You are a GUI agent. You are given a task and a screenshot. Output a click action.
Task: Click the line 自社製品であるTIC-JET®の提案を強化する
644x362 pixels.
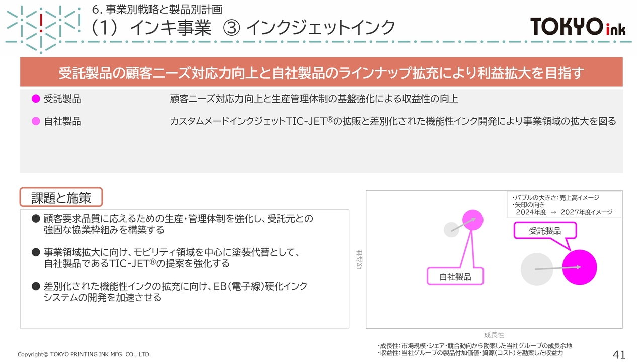137,263
